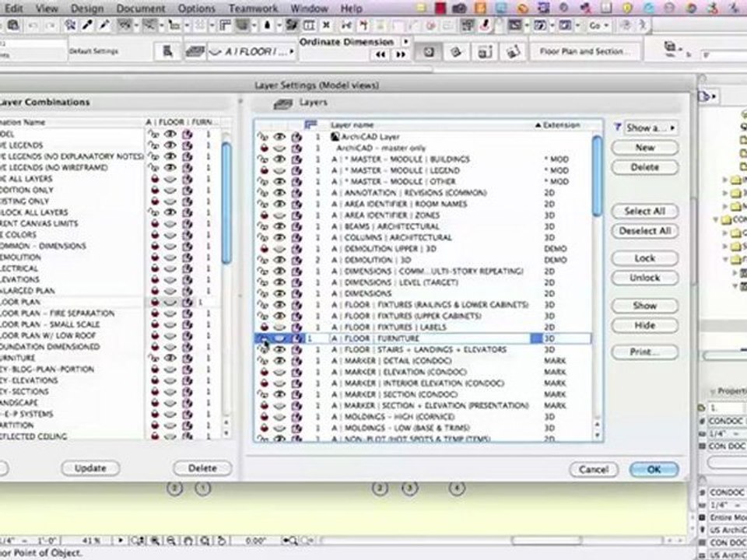The width and height of the screenshot is (747, 560).
Task: Click the zoom-in magnifier in bottom bar
Action: [x=156, y=541]
